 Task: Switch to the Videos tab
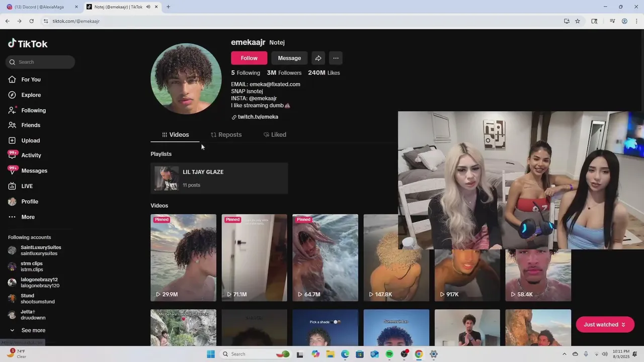[x=175, y=135]
